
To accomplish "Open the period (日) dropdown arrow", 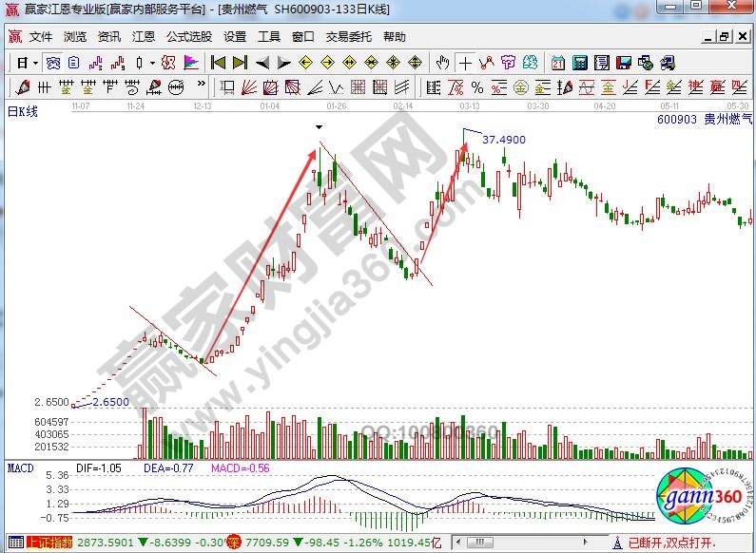I will point(35,63).
